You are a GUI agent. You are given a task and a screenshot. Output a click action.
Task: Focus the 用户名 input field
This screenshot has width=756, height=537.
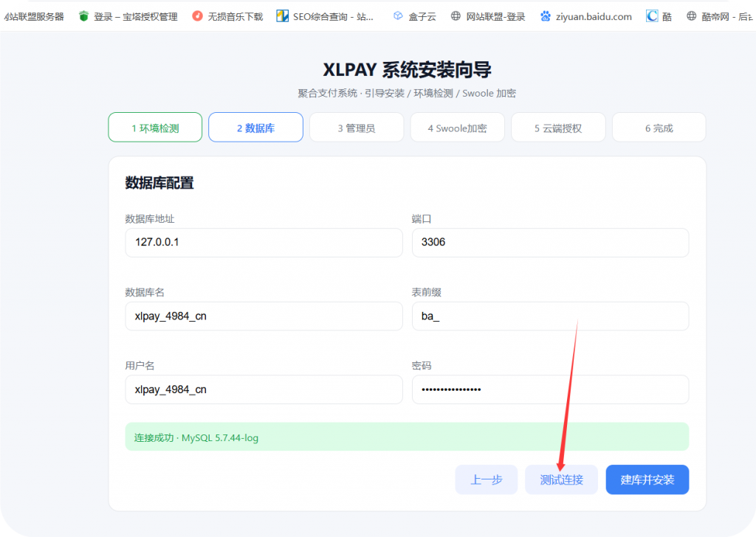tap(264, 389)
